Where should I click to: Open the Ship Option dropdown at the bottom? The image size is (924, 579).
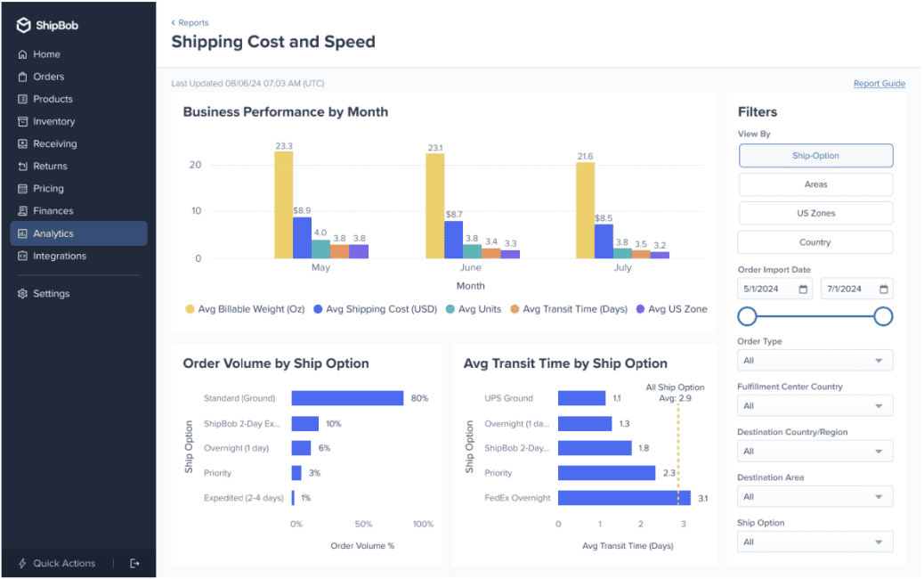point(815,541)
